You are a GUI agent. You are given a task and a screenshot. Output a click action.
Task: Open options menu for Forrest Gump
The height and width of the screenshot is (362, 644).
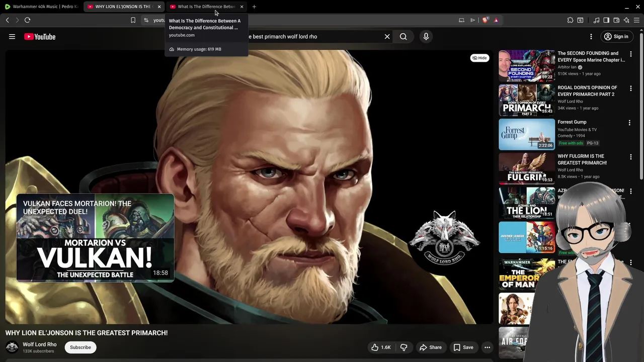tap(629, 123)
